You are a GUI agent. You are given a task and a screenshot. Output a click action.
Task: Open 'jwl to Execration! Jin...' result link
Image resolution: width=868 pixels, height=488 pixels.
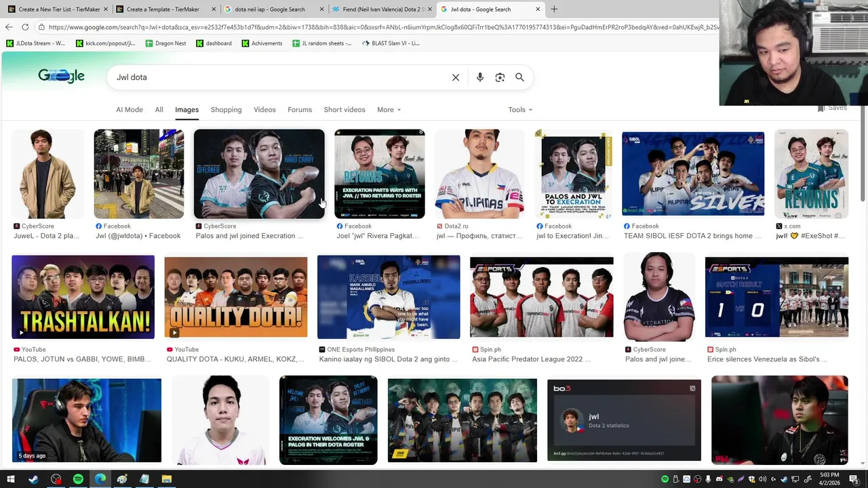coord(572,236)
